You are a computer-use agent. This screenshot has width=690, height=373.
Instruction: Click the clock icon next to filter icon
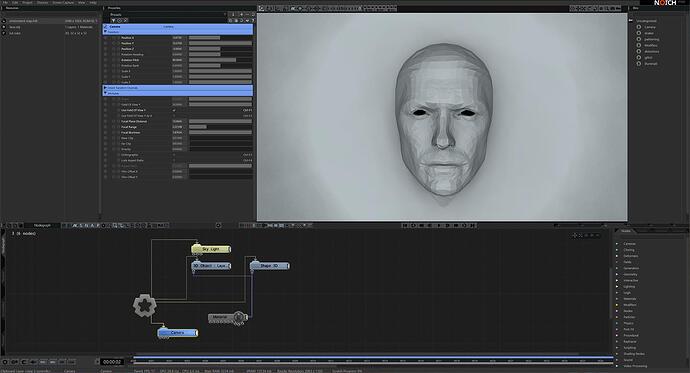[119, 20]
